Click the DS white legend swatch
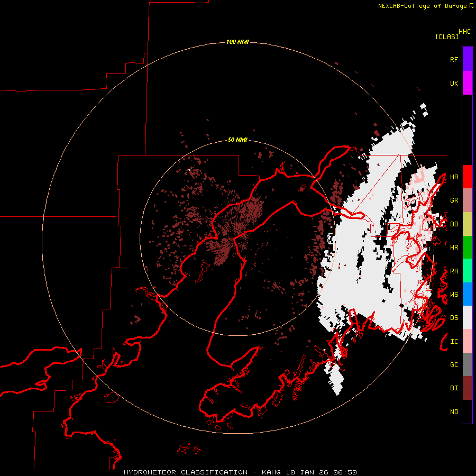Viewport: 476px width, 476px height. pyautogui.click(x=467, y=317)
